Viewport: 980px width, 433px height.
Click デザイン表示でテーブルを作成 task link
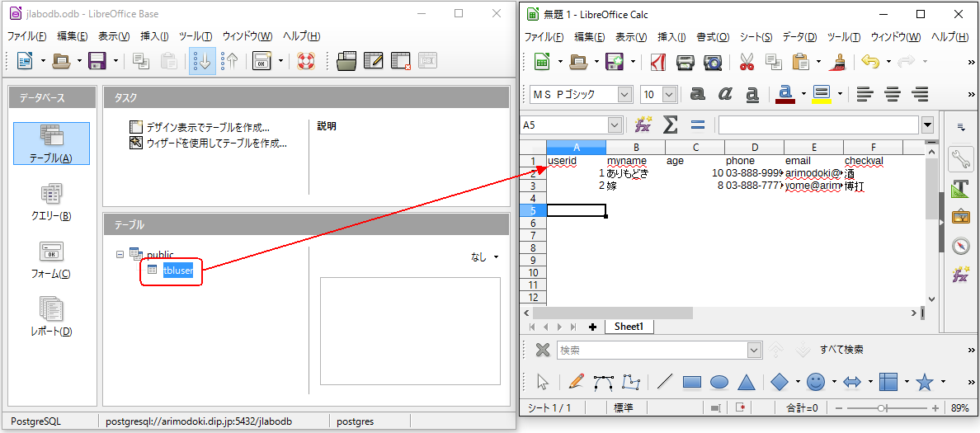point(208,128)
